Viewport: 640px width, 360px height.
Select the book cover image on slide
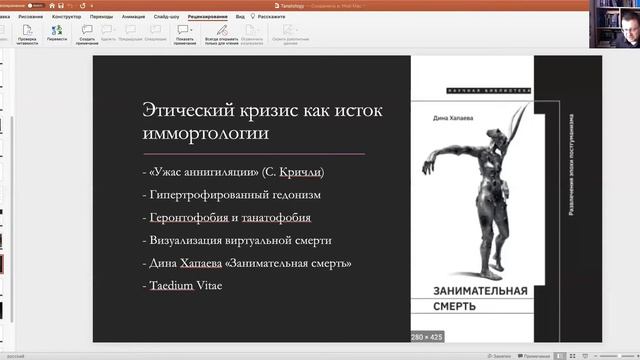[x=506, y=199]
